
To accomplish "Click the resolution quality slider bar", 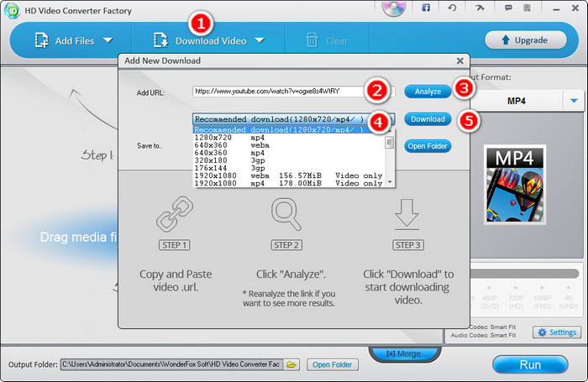I will [524, 274].
